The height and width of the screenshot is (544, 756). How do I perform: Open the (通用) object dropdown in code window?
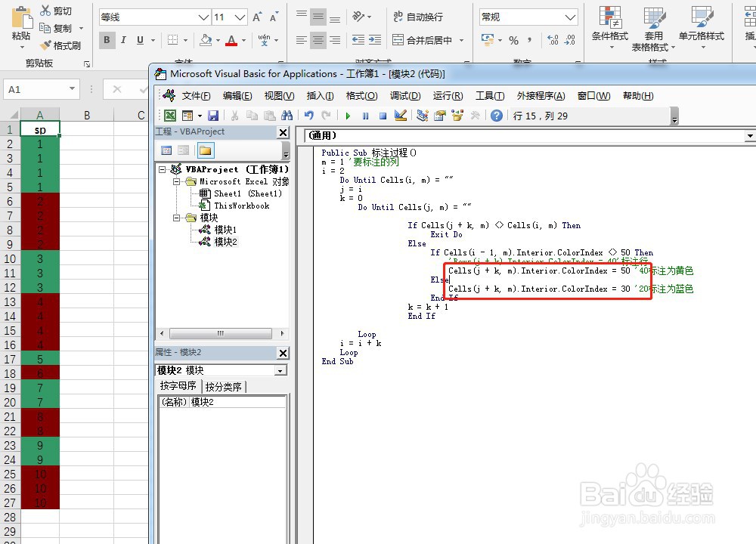[750, 136]
